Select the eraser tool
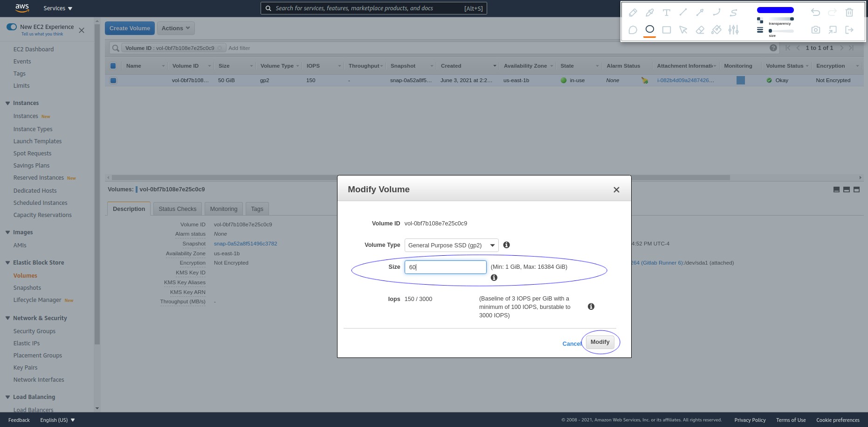Image resolution: width=868 pixels, height=427 pixels. point(700,30)
